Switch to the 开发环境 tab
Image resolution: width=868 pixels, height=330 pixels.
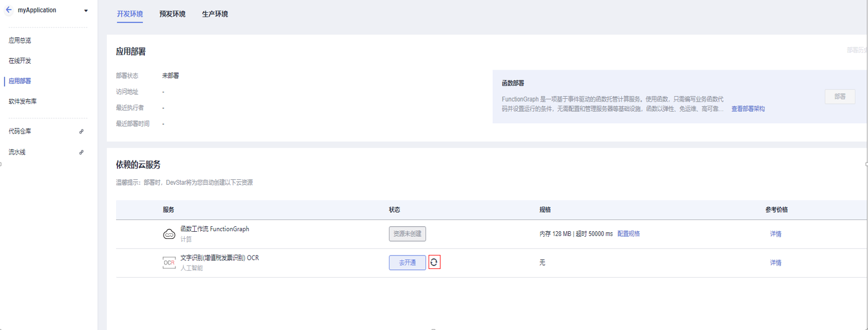tap(130, 14)
